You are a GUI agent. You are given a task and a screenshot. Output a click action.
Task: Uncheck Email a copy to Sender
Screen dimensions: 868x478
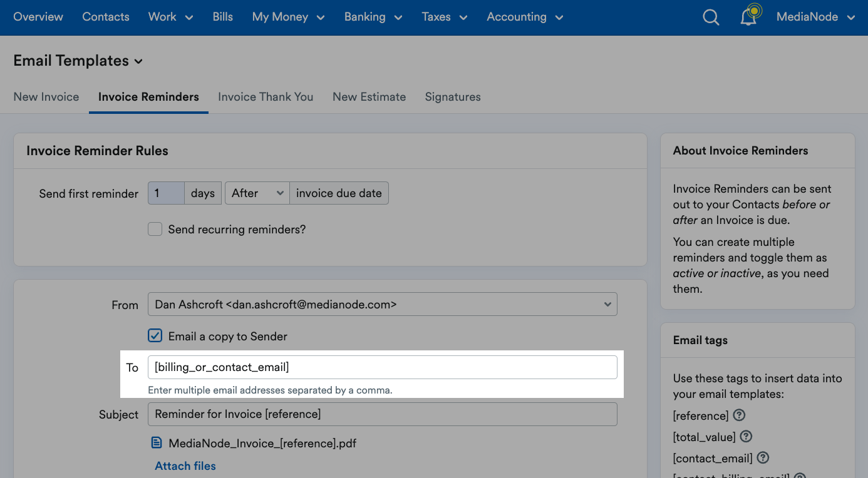155,336
